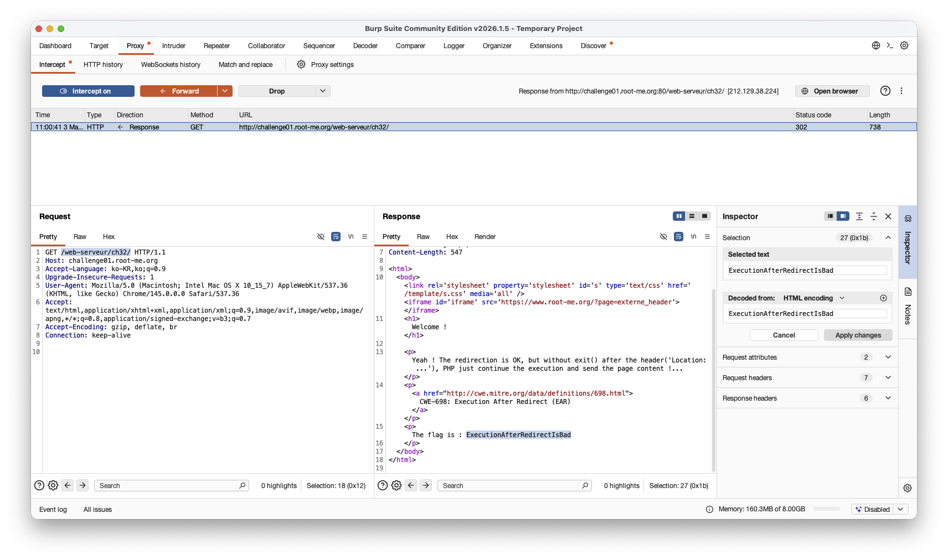948x560 pixels.
Task: Forward the intercepted response
Action: [179, 91]
